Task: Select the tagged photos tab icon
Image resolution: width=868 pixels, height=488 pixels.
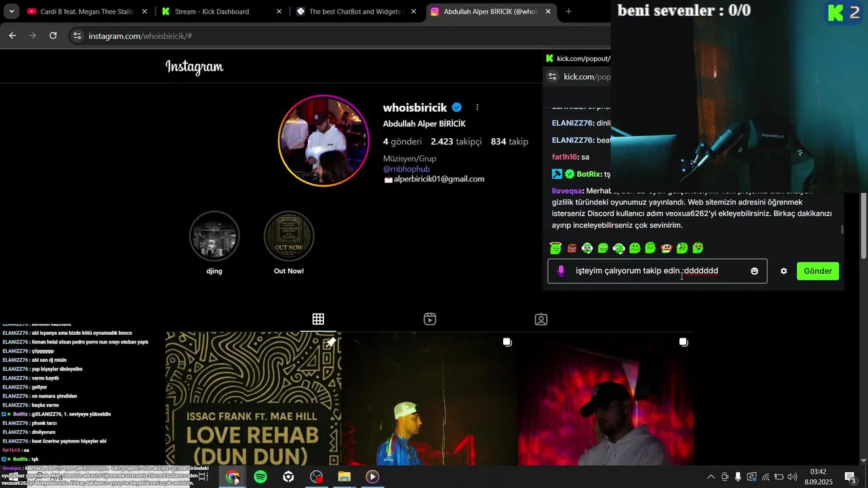Action: pyautogui.click(x=540, y=319)
